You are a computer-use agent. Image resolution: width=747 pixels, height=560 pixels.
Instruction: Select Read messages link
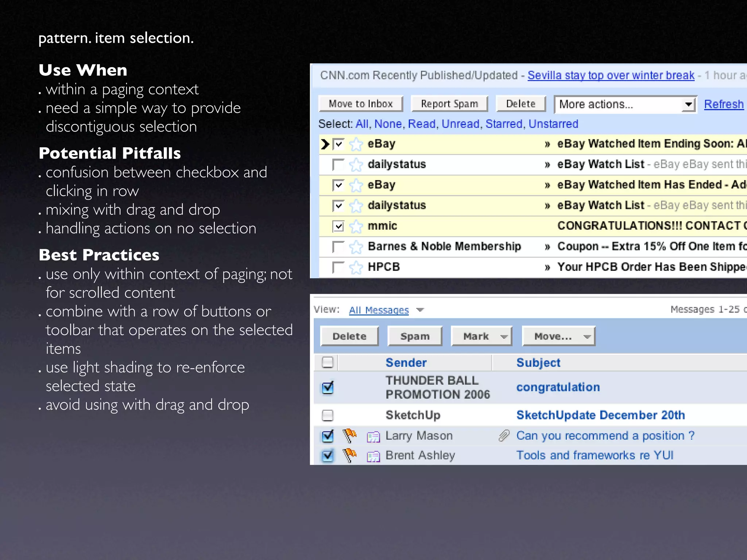point(422,124)
